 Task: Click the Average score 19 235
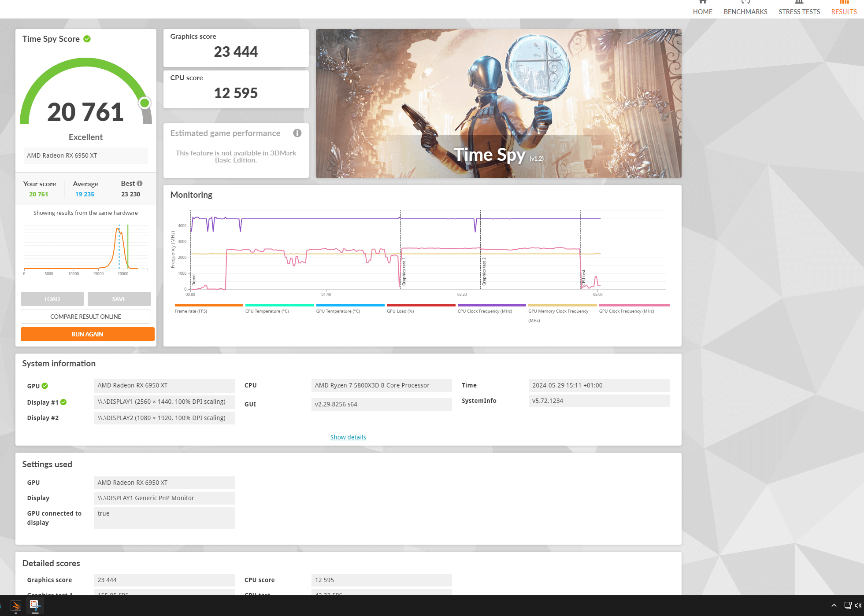(85, 194)
